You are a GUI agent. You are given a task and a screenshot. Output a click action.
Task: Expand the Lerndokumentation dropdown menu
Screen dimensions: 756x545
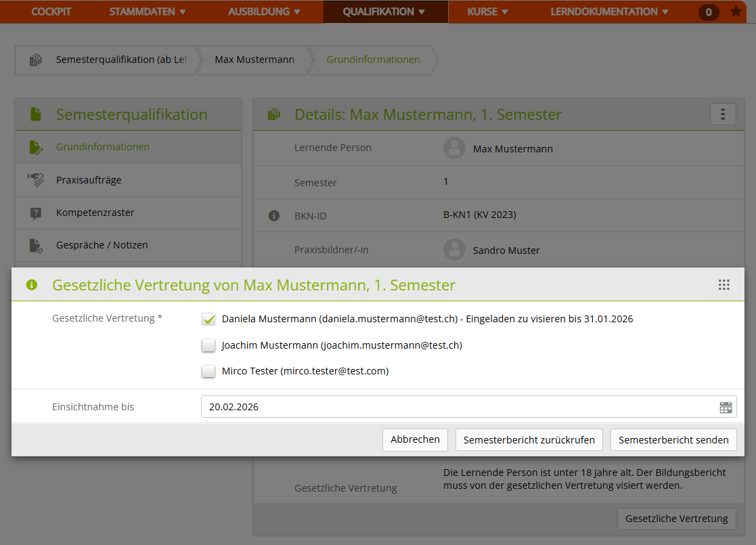(609, 12)
